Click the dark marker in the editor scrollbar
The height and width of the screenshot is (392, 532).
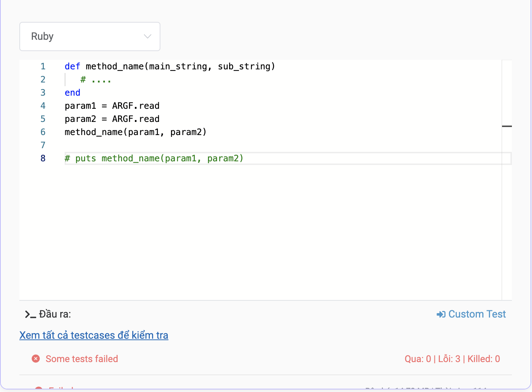[x=507, y=126]
